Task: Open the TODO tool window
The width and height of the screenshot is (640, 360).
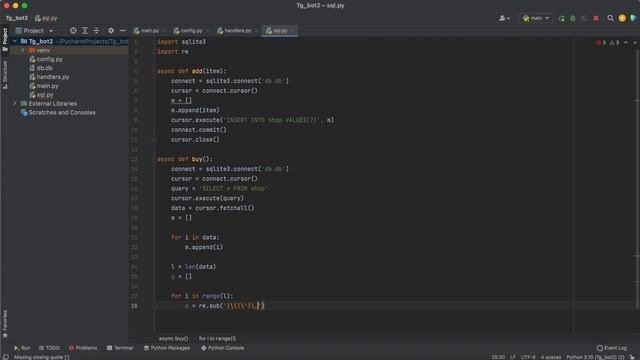Action: [49, 348]
